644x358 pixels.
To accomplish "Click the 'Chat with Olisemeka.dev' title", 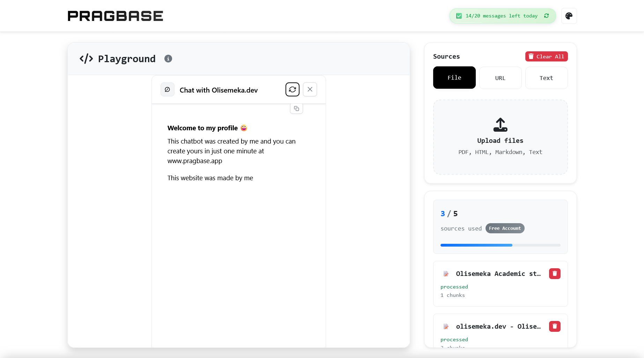I will [x=219, y=90].
